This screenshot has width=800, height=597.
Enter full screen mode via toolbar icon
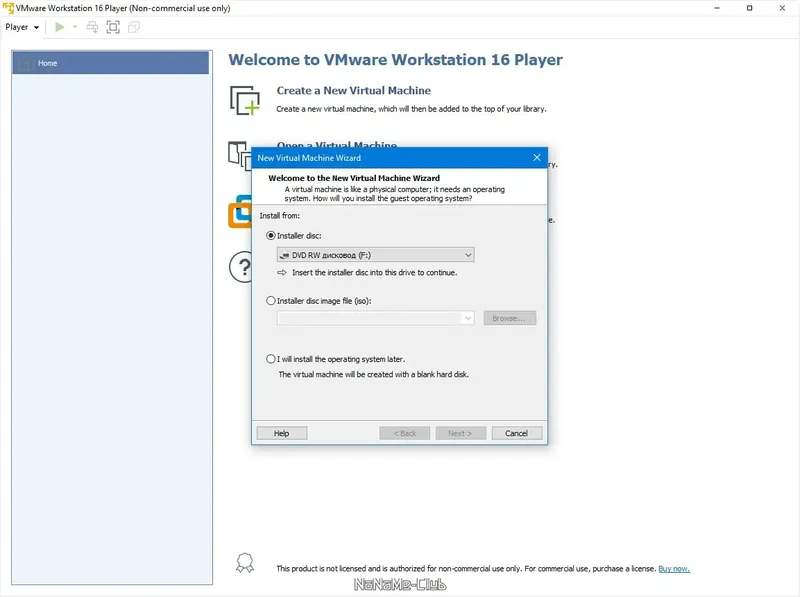pyautogui.click(x=113, y=27)
